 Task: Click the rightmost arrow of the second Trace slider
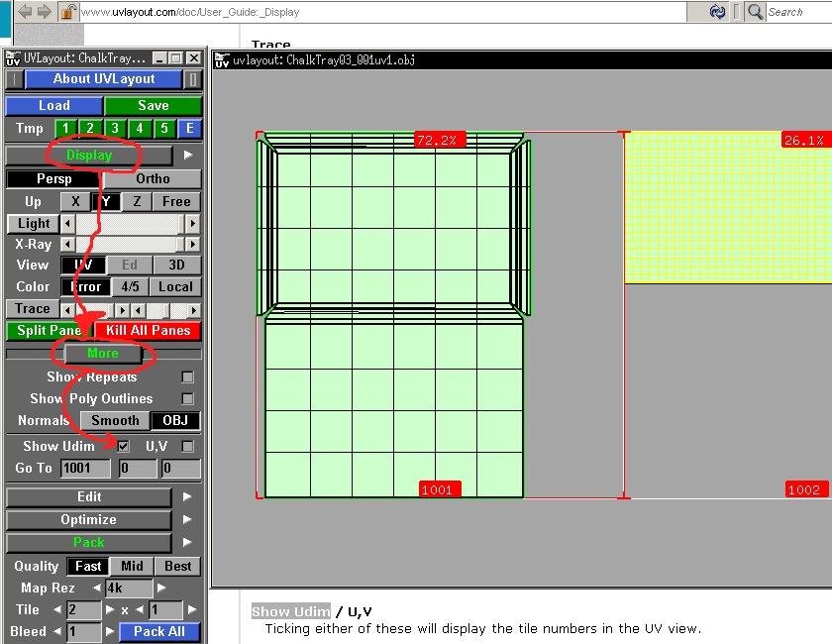[x=194, y=310]
